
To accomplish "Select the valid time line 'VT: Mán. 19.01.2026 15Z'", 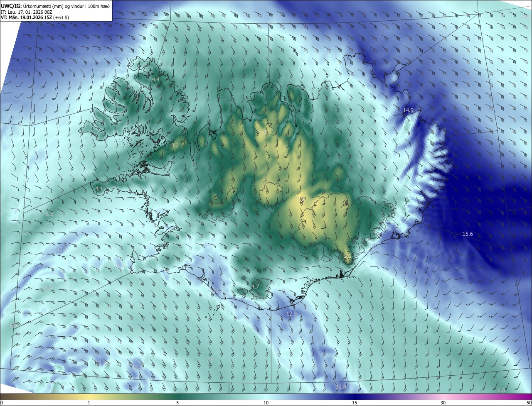I will click(26, 17).
